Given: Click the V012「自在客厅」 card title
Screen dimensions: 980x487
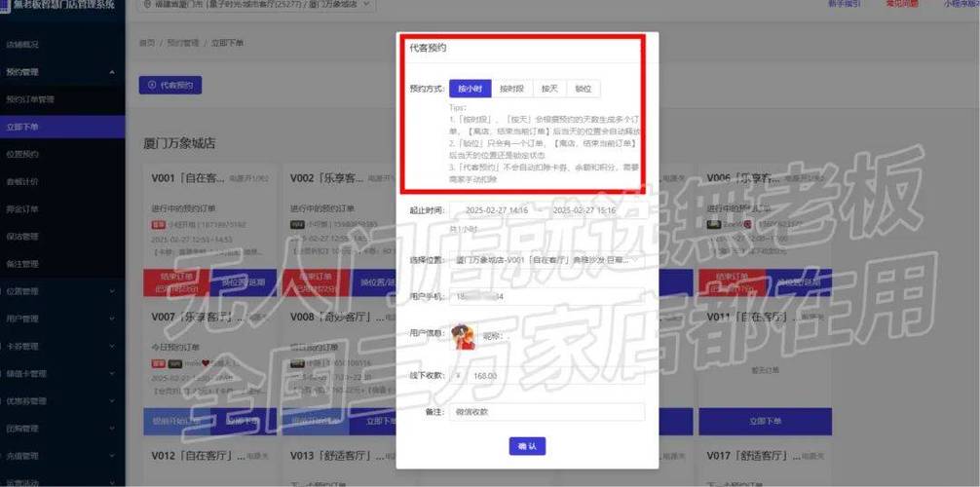Looking at the screenshot, I should pos(198,457).
